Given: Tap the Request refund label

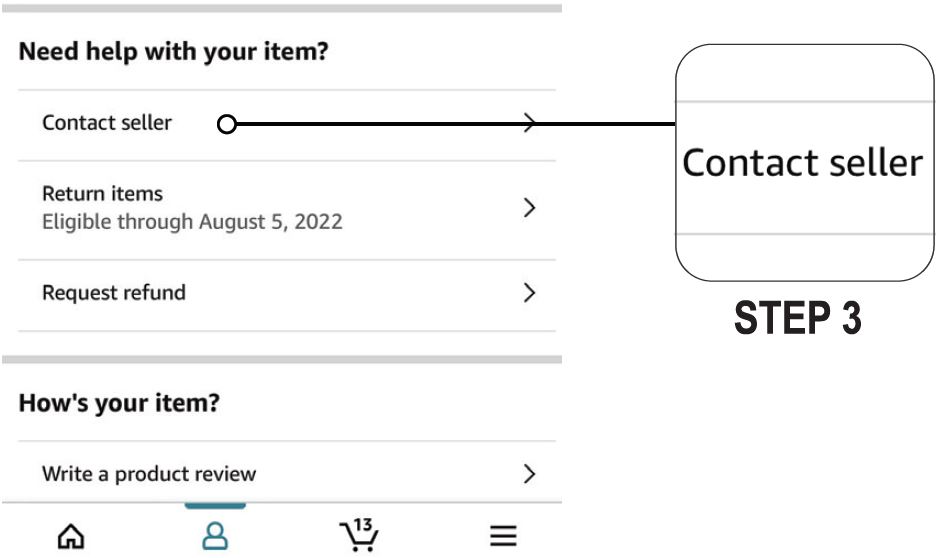Looking at the screenshot, I should click(114, 293).
